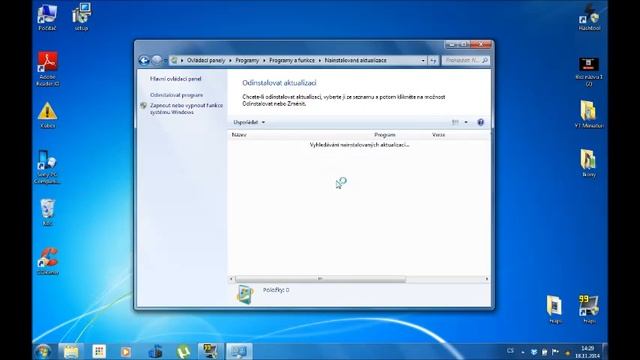
Task: Open the taskbar clock and date
Action: tap(588, 352)
